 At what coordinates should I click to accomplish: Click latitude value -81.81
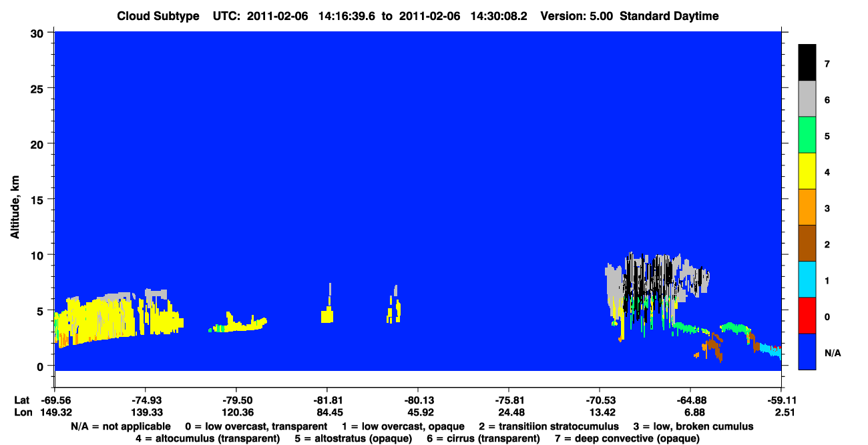pos(327,400)
